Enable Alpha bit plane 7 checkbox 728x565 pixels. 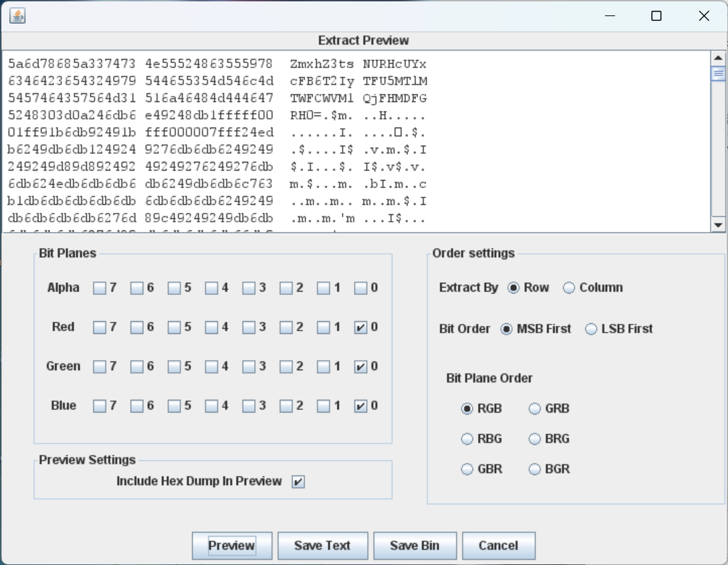coord(99,288)
